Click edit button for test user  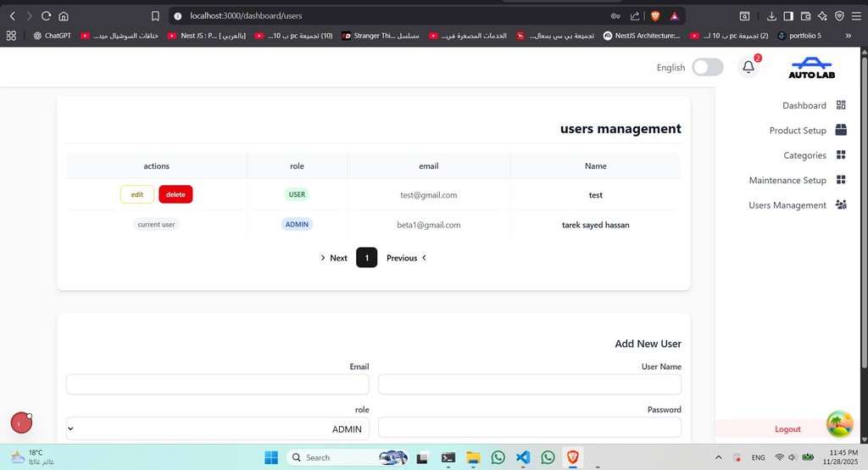coord(137,194)
